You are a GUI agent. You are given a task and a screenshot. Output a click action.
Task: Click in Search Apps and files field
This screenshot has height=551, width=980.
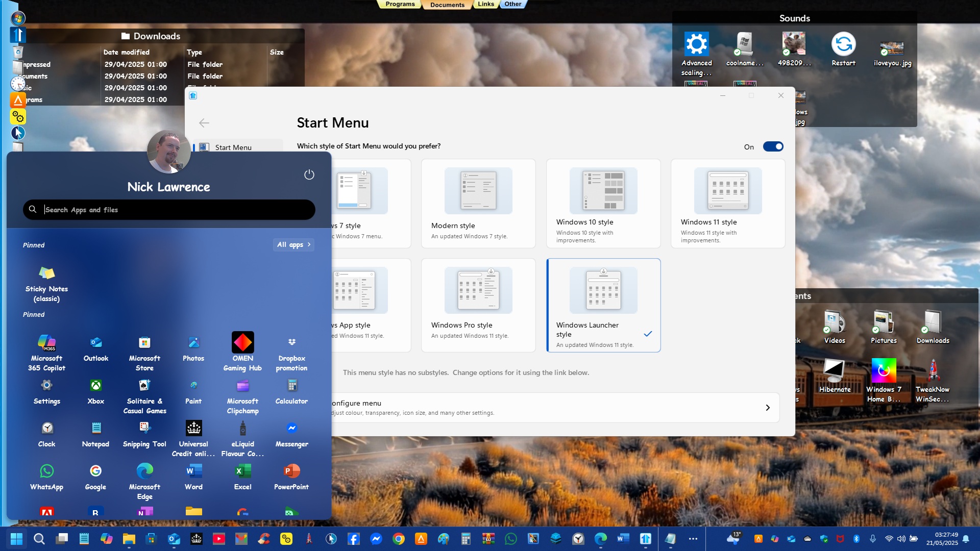(169, 210)
